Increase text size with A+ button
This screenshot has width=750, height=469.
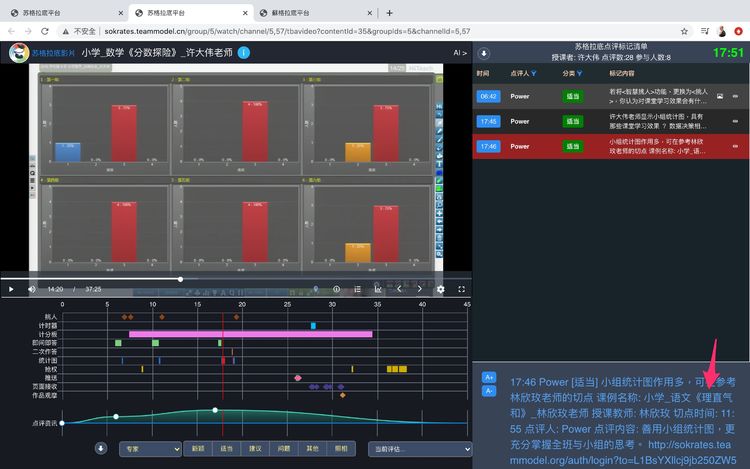489,377
